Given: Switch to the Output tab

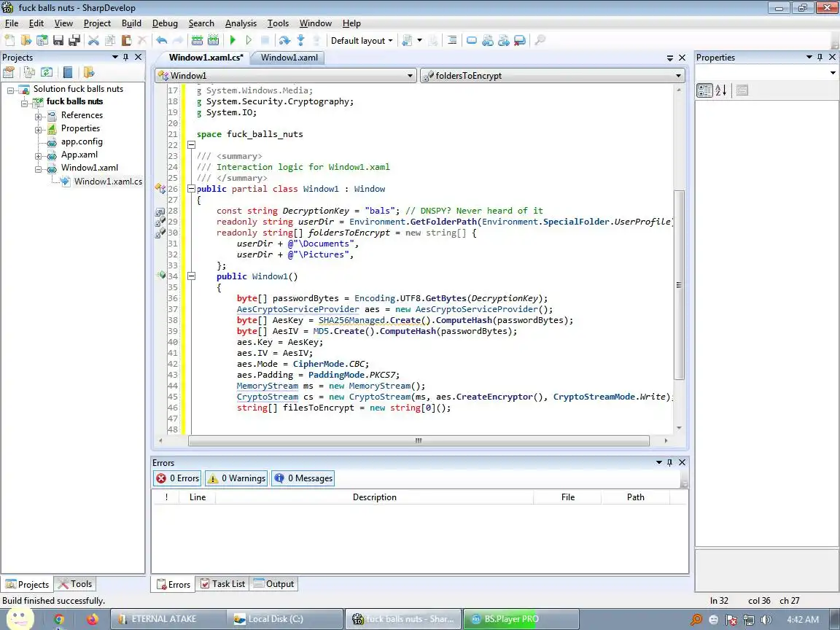Looking at the screenshot, I should (273, 584).
